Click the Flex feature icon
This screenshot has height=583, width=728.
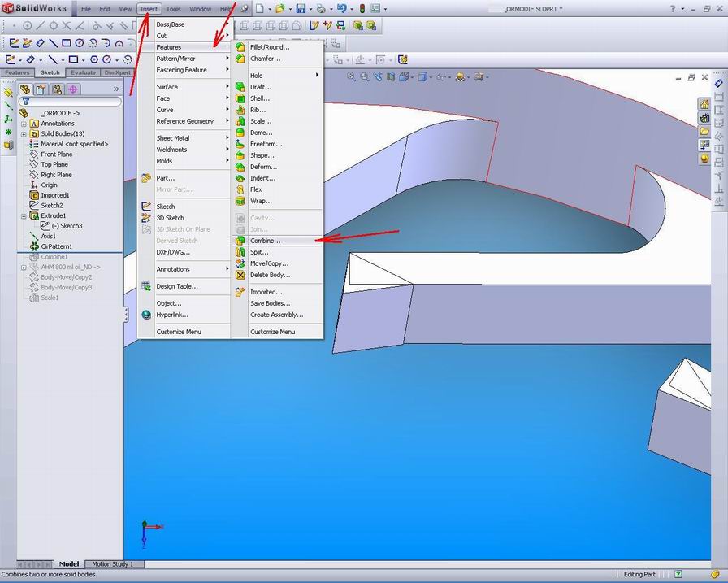pyautogui.click(x=240, y=189)
